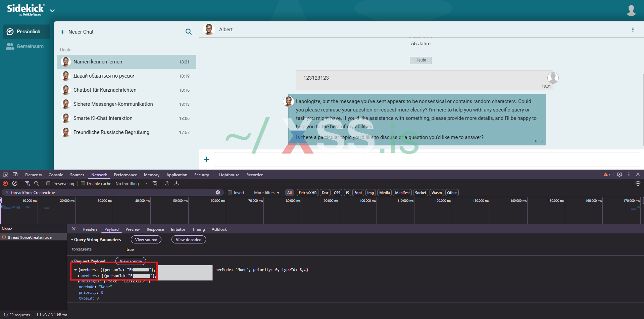Viewport: 644px width, 319px height.
Task: Click the plus attachment icon beside message box
Action: 206,159
